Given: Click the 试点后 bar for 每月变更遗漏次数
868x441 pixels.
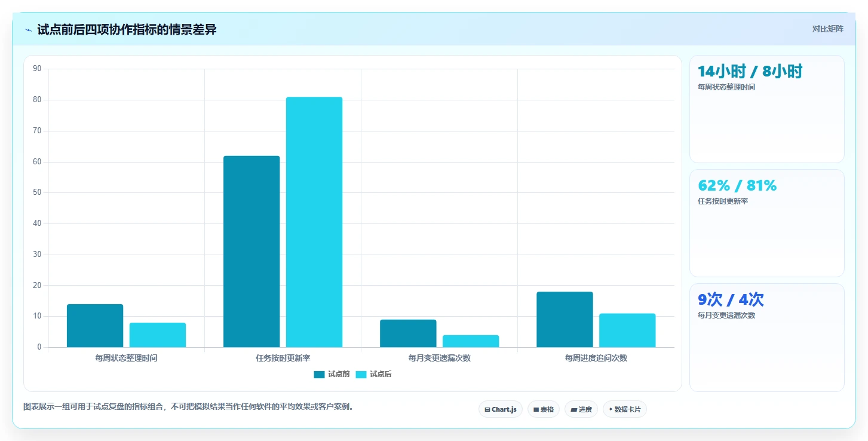Looking at the screenshot, I should point(471,341).
